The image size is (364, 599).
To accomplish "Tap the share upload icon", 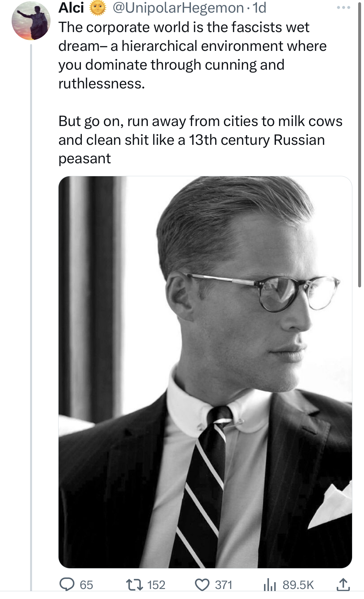I will click(x=343, y=584).
